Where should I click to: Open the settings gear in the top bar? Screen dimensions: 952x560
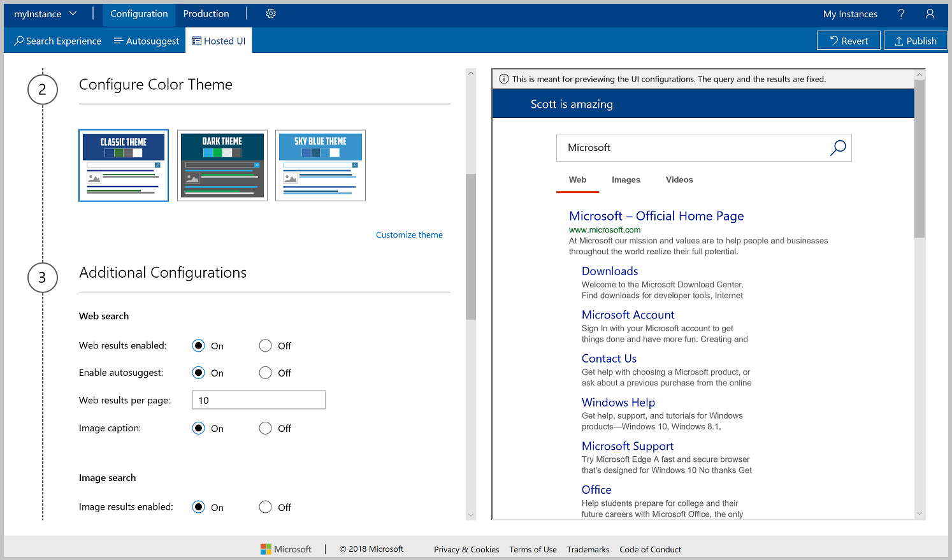pos(270,13)
